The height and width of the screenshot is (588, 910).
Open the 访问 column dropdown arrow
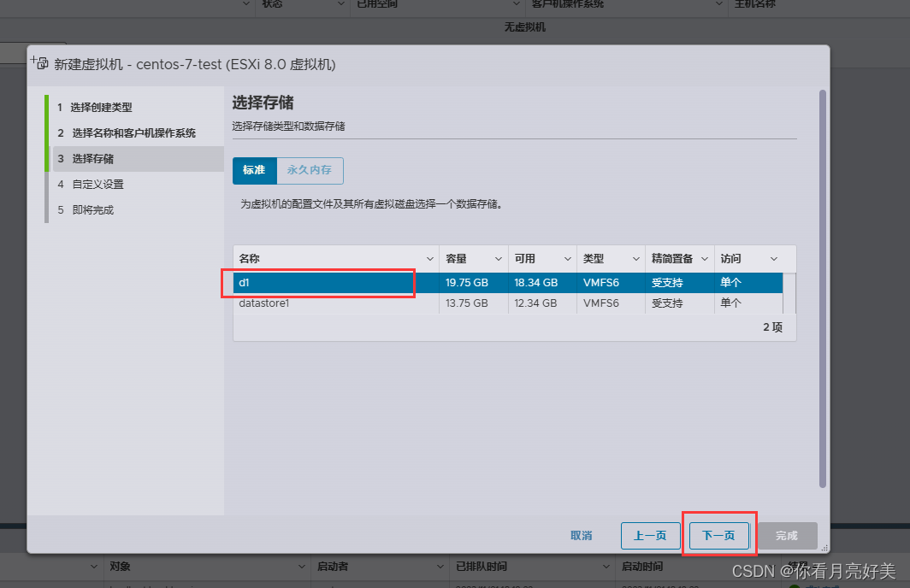pos(774,259)
